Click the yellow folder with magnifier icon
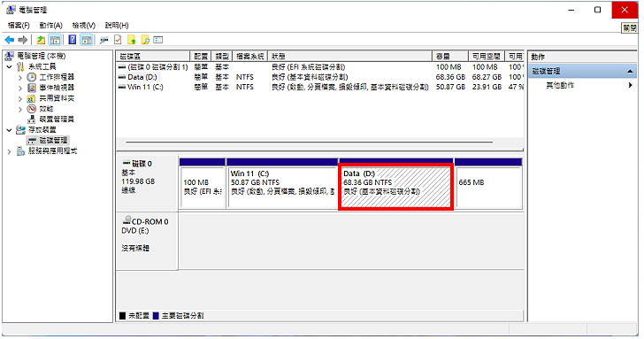Viewport: 644px width, 339px height. click(145, 40)
